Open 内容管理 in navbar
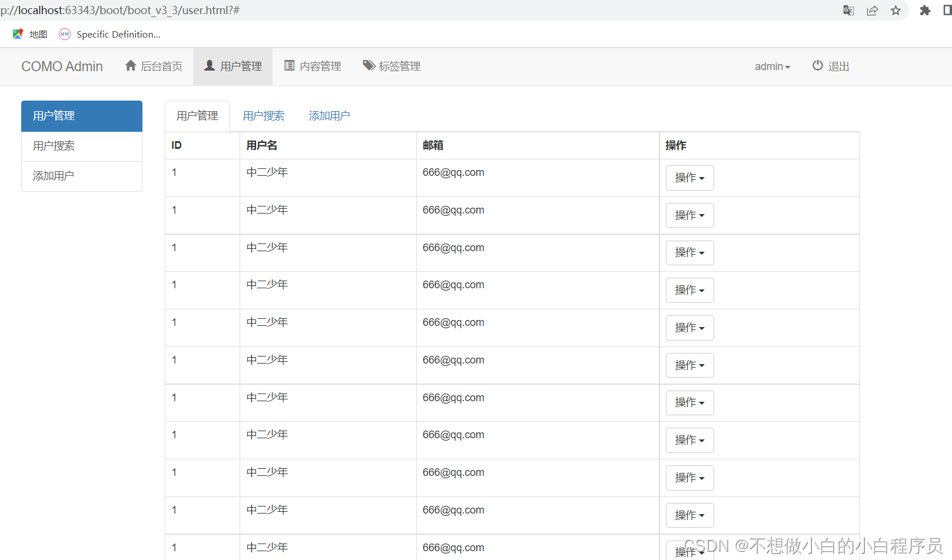952x560 pixels. (312, 66)
